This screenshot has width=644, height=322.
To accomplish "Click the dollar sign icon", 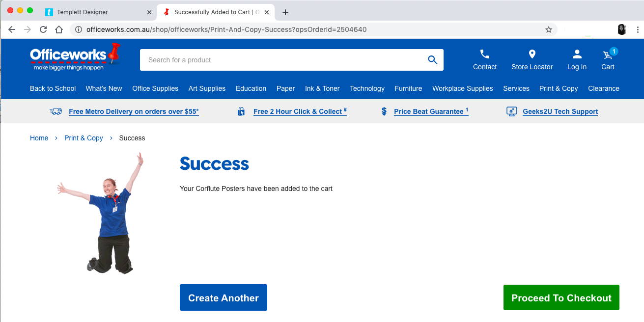I will (x=384, y=111).
